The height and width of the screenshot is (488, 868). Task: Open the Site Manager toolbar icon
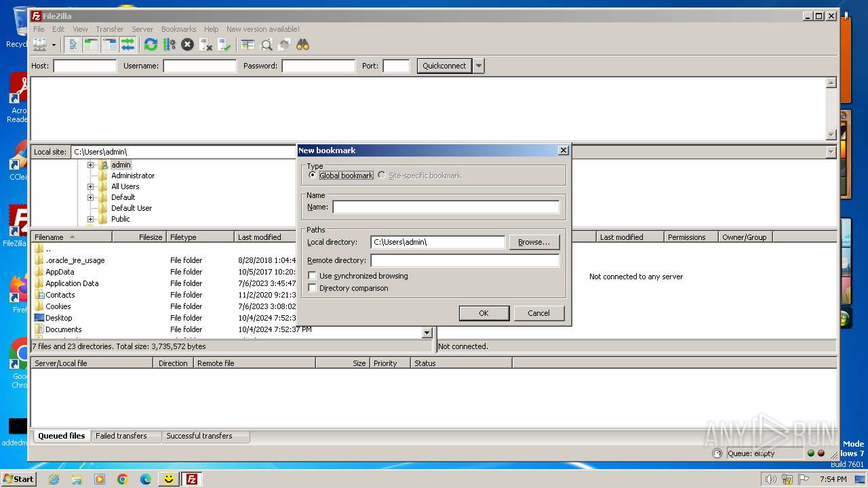click(40, 45)
